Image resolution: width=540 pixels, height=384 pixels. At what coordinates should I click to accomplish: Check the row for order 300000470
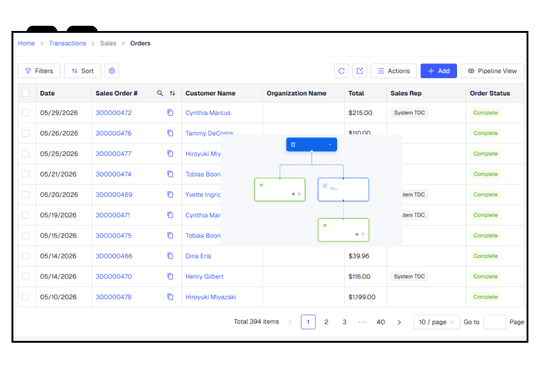(x=25, y=277)
